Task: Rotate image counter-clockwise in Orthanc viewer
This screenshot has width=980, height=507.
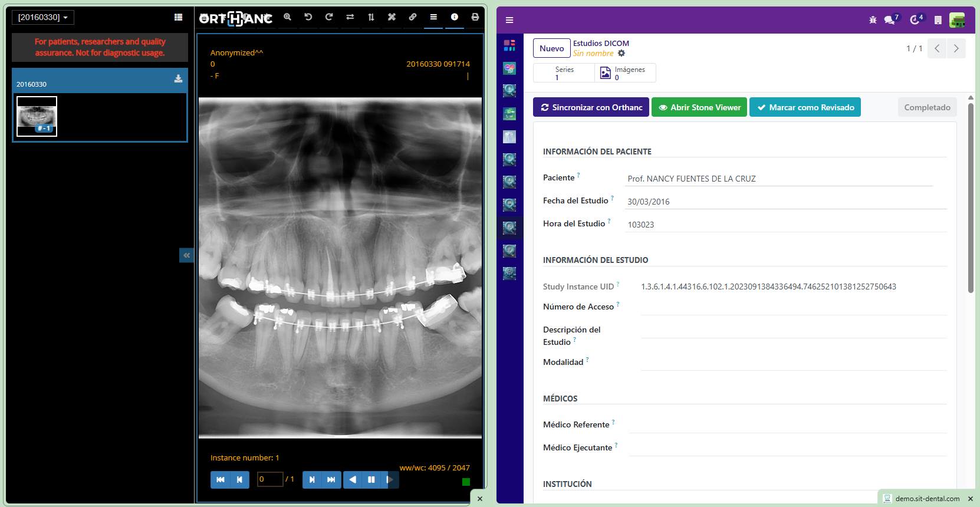Action: click(x=308, y=17)
